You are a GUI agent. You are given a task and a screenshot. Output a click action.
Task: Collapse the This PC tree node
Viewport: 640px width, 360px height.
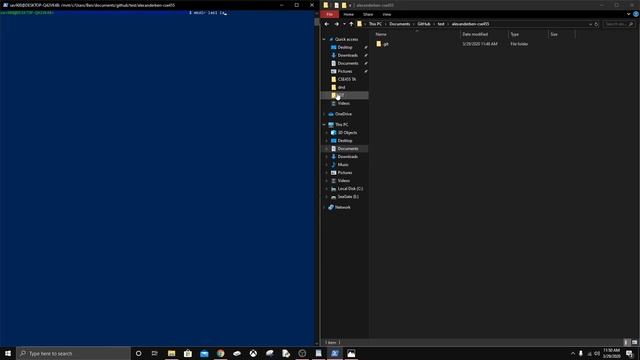pos(324,124)
